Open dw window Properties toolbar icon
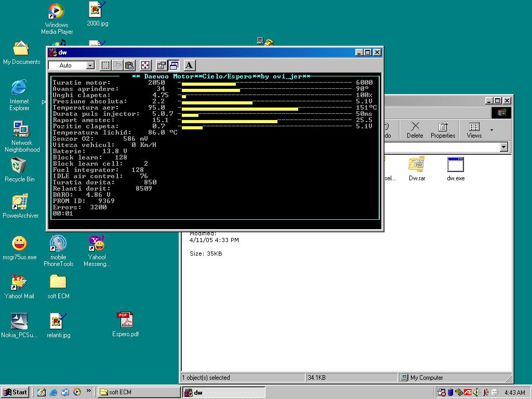The image size is (532, 399). (161, 65)
